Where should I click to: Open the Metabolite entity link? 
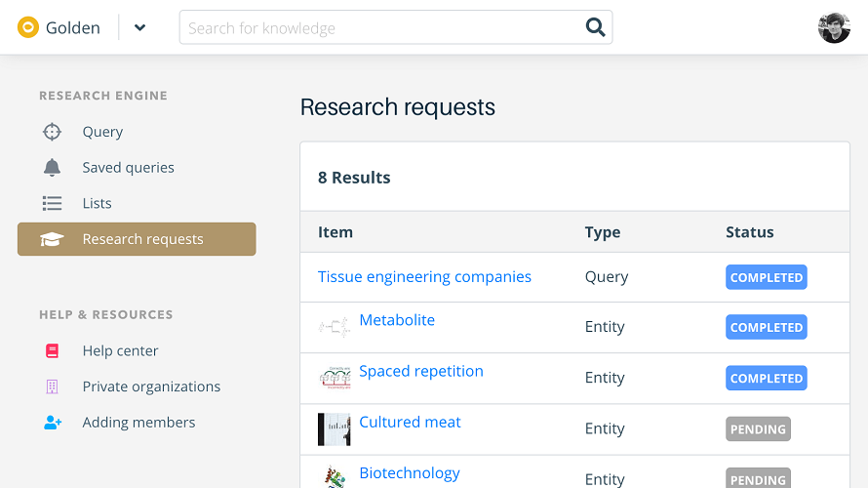[x=397, y=319]
